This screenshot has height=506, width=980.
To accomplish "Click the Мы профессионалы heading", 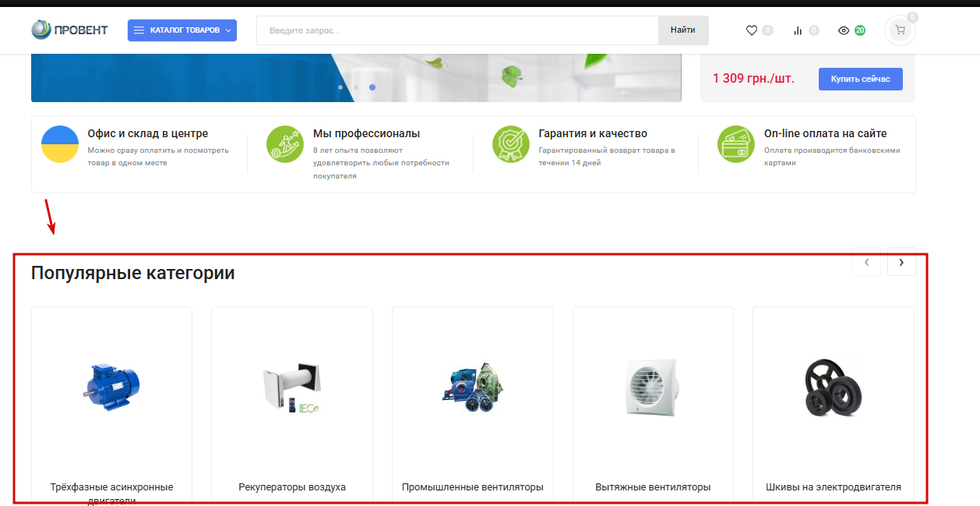I will [366, 133].
